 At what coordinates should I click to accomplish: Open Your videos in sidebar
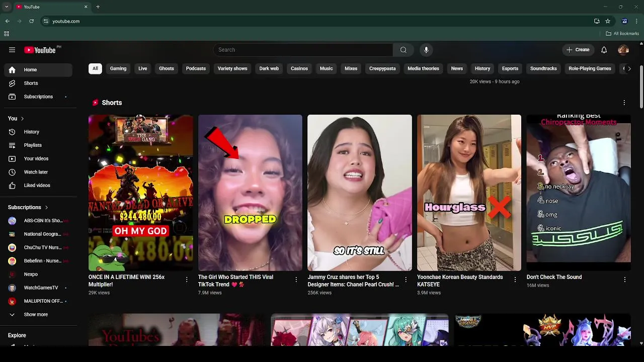pyautogui.click(x=38, y=159)
